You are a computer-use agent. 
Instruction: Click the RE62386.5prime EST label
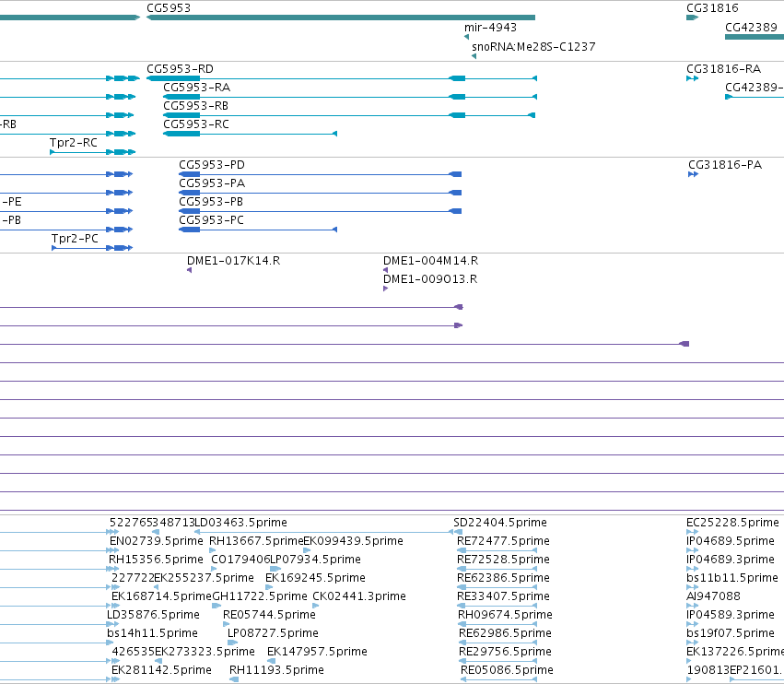coord(503,578)
